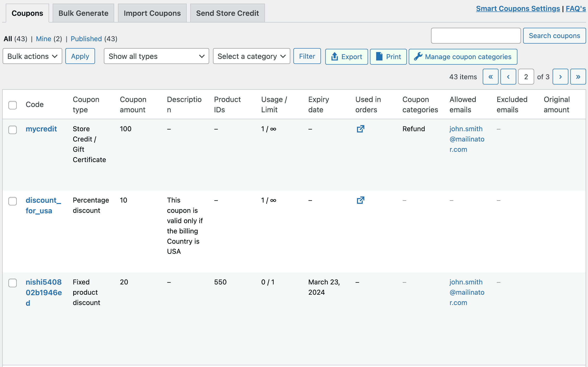Image resolution: width=588 pixels, height=367 pixels.
Task: Enable the select-all checkbox in table header
Action: (x=13, y=104)
